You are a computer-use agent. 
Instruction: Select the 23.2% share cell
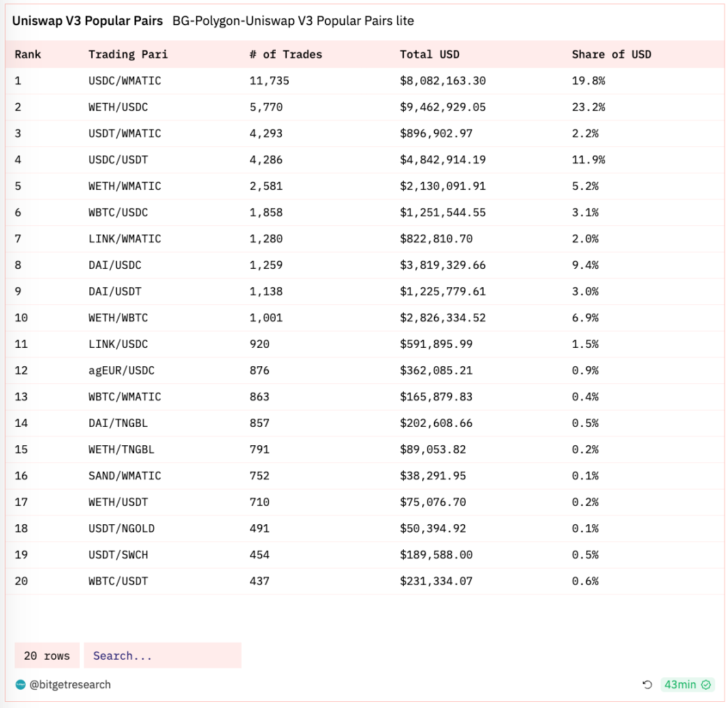click(x=588, y=108)
